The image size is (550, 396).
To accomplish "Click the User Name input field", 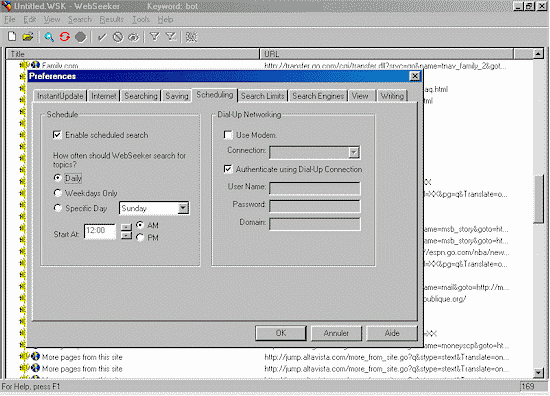I will point(315,188).
